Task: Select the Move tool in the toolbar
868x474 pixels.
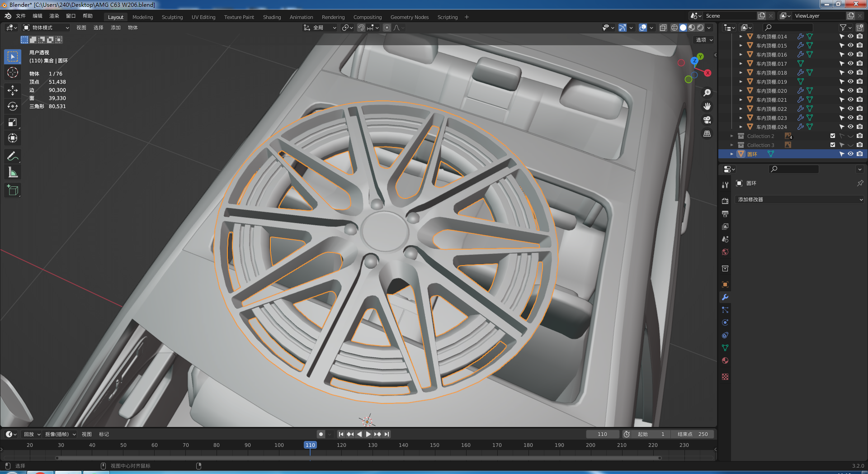Action: coord(13,90)
